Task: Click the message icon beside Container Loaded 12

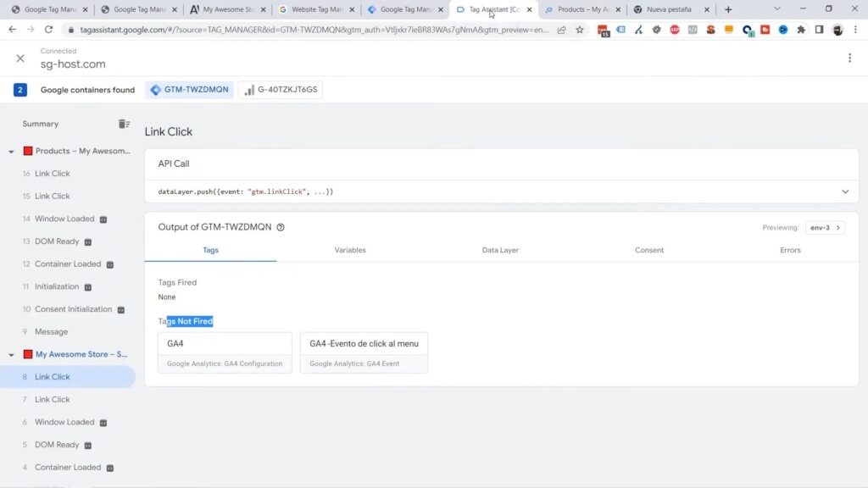Action: (110, 264)
